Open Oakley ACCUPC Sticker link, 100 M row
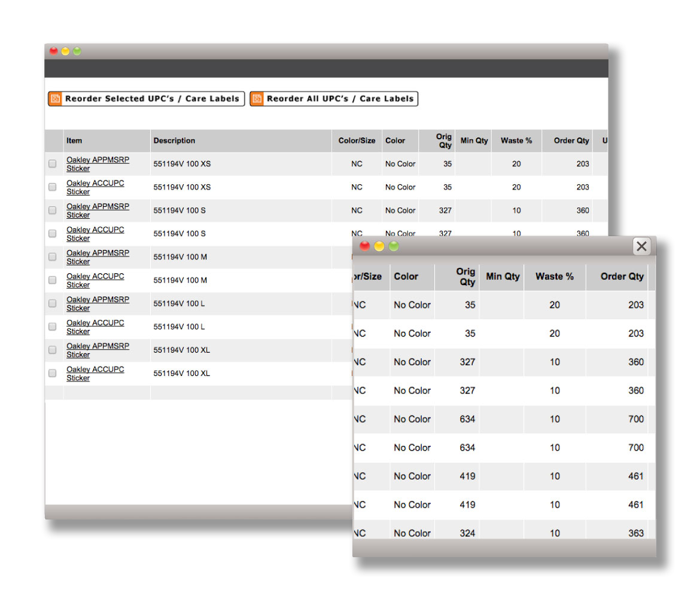700x605 pixels. [x=96, y=280]
